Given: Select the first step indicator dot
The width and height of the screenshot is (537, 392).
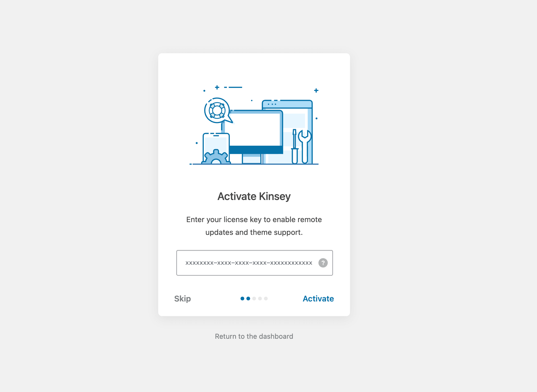Looking at the screenshot, I should (242, 299).
